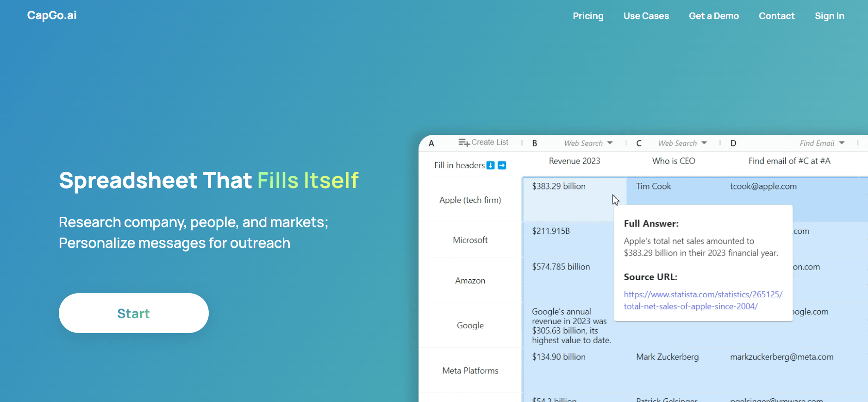Click the Start button
The width and height of the screenshot is (868, 402).
pos(134,313)
